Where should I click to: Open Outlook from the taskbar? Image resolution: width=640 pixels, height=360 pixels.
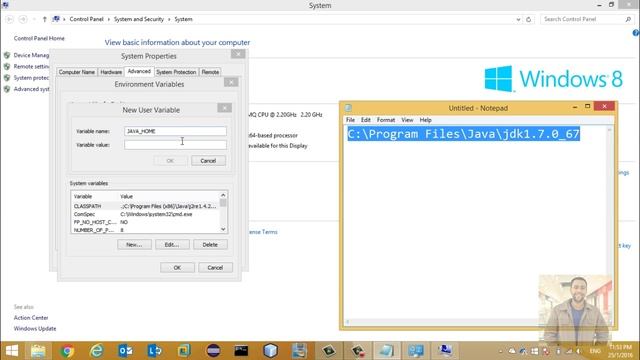tap(125, 351)
